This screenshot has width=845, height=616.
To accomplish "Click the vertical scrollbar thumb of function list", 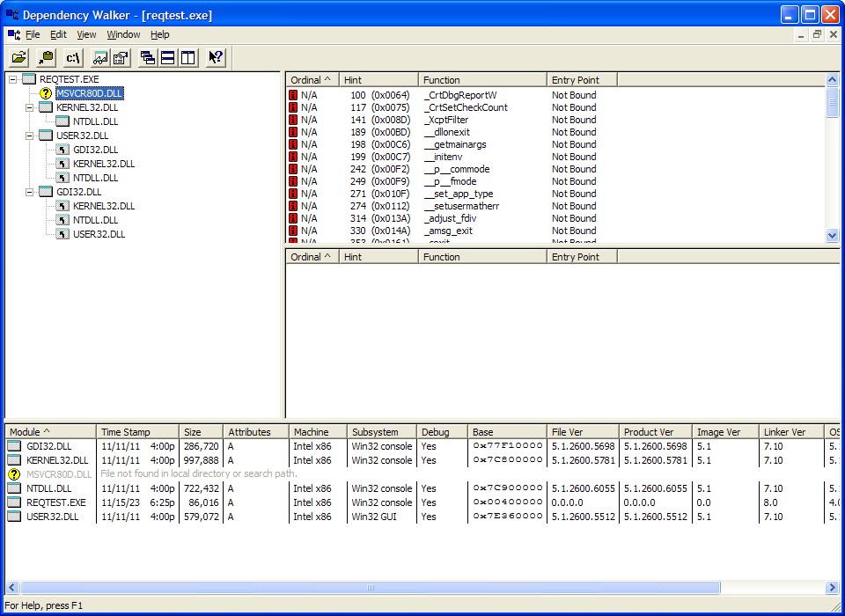I will [x=832, y=102].
